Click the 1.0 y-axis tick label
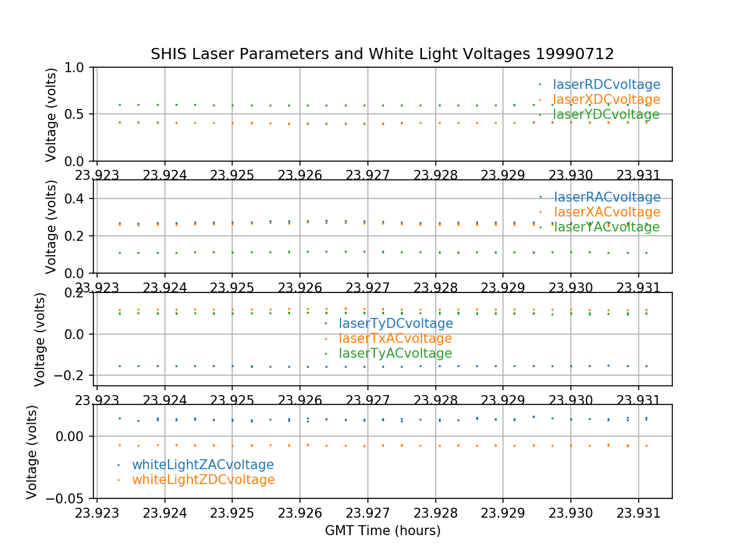Screen dimensions: 747x560 click(x=78, y=67)
